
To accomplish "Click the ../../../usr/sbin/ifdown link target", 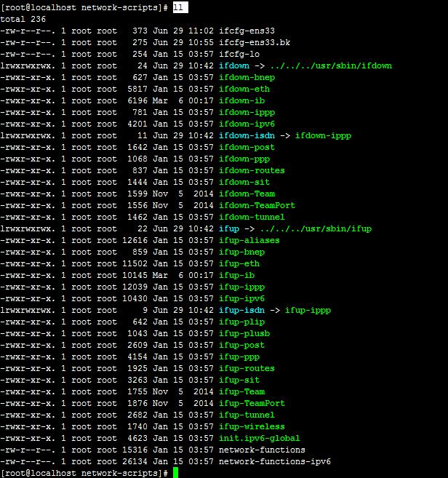I will [331, 65].
